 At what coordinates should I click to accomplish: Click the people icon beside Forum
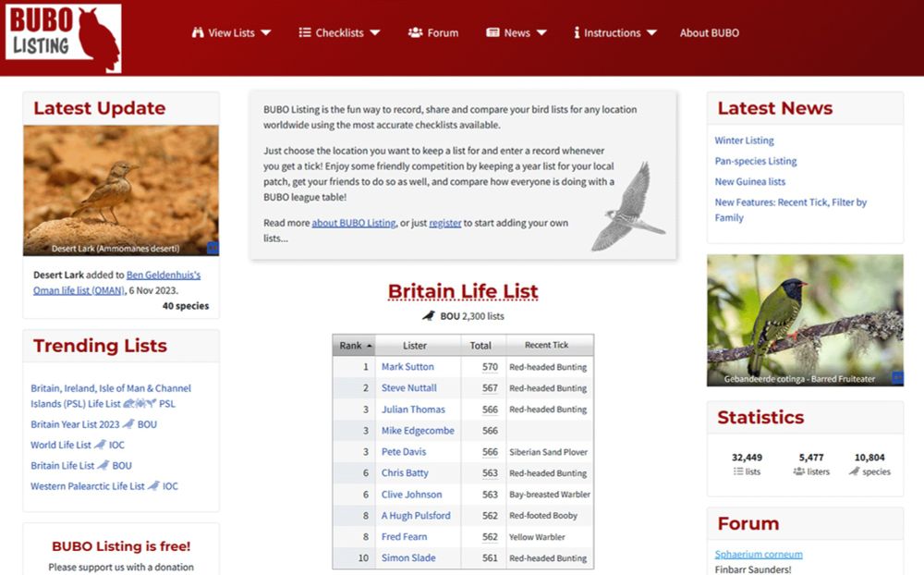[x=415, y=32]
